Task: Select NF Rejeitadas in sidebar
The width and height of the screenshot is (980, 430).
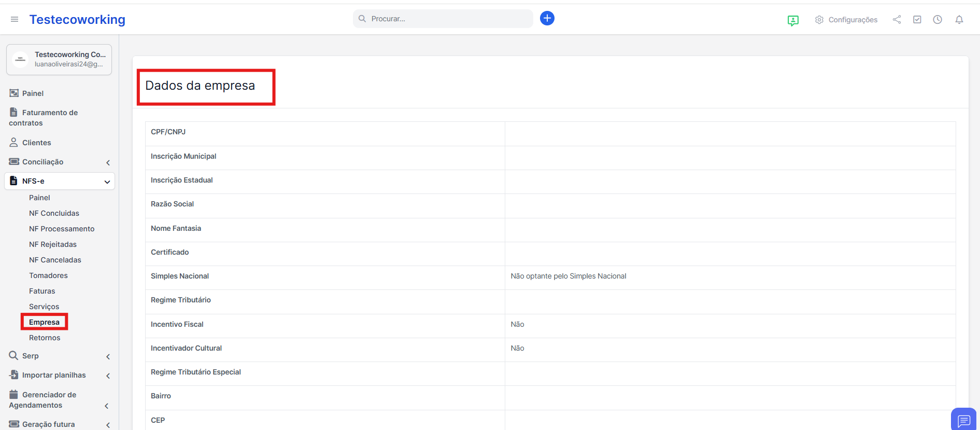Action: (x=53, y=244)
